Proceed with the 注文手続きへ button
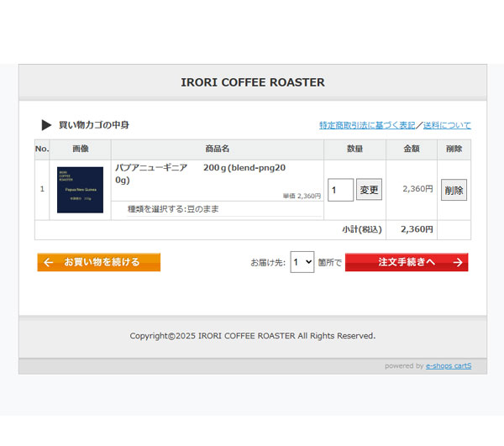Screen dimensions: 504x446 pyautogui.click(x=407, y=262)
